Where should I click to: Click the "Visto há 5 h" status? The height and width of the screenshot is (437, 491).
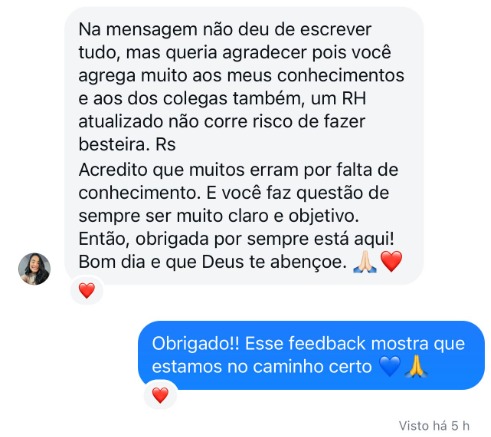point(434,426)
